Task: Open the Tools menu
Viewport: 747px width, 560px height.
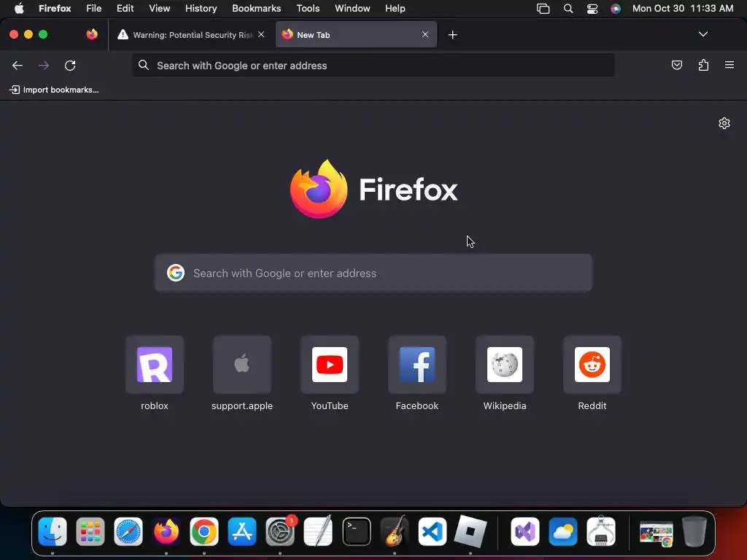Action: coord(308,8)
